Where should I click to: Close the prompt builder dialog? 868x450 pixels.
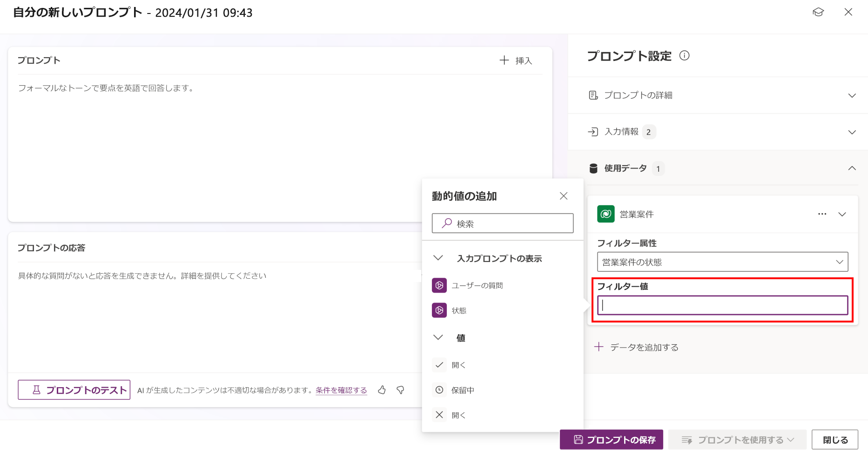click(x=848, y=12)
